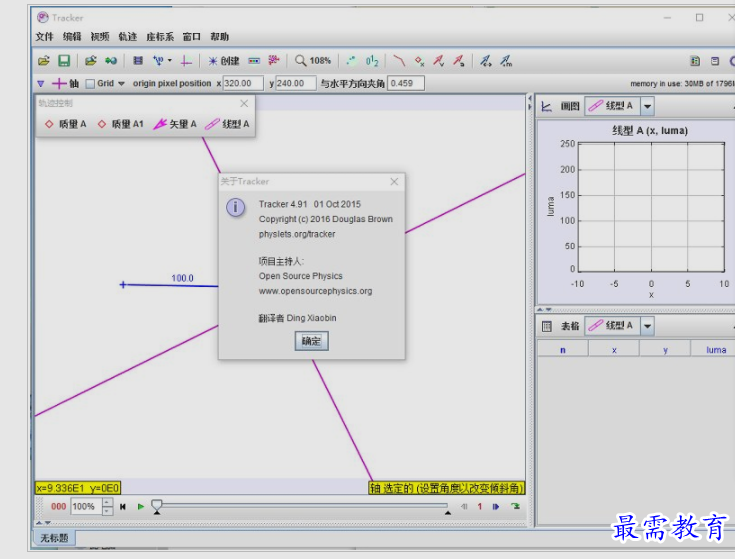Select 线型 A in track control

click(x=227, y=124)
